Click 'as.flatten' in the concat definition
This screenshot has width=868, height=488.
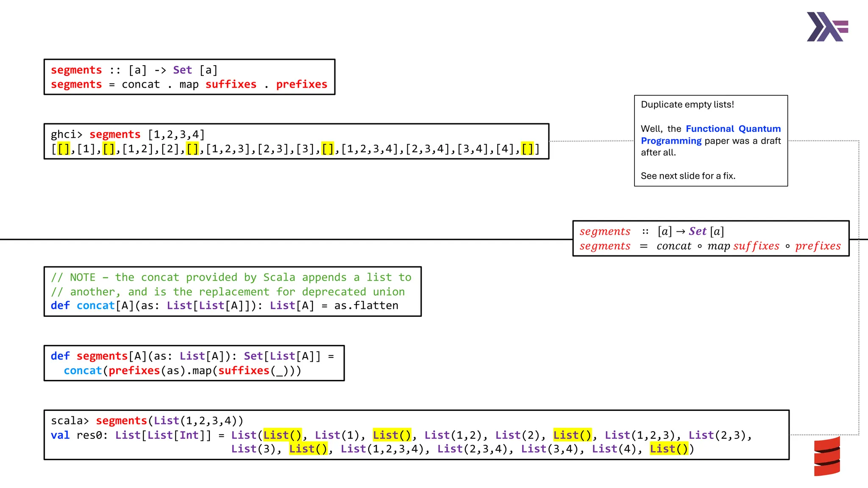[366, 306]
